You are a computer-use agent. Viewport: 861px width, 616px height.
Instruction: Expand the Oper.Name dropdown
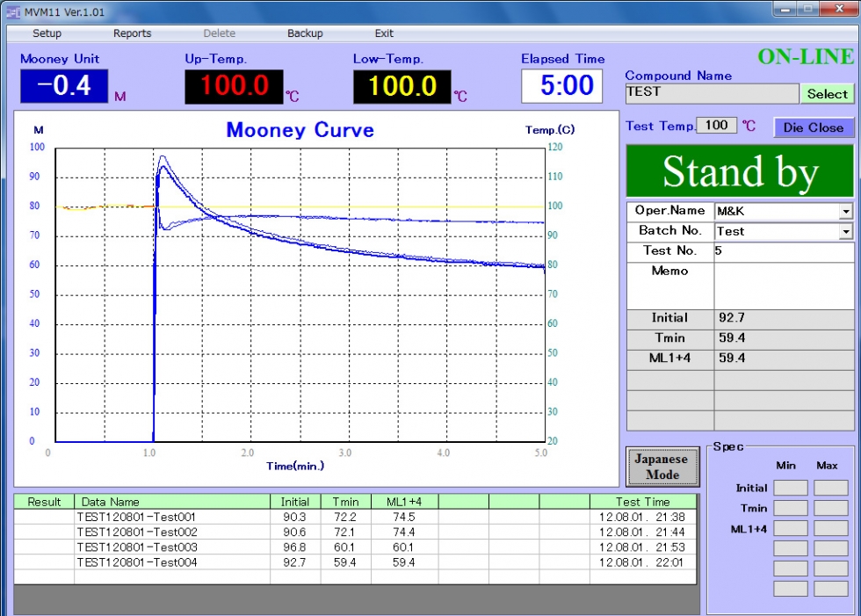845,212
